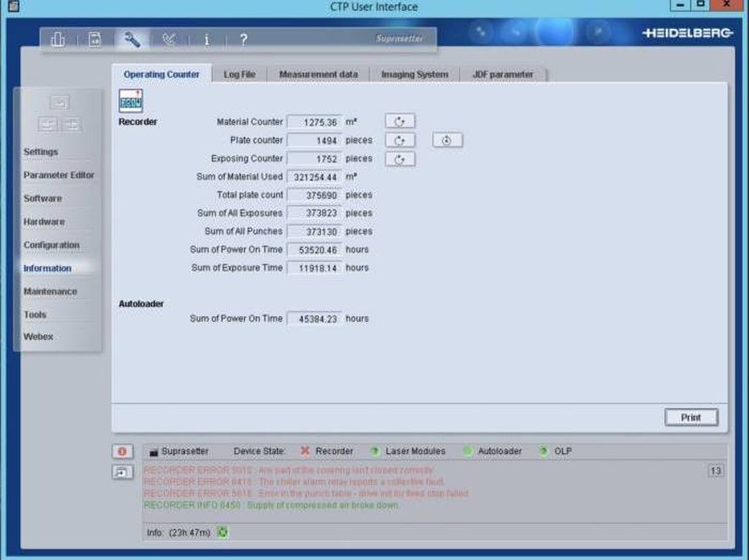Click the wrench service icon in top toolbar
Screen dimensions: 749x560
tap(131, 39)
